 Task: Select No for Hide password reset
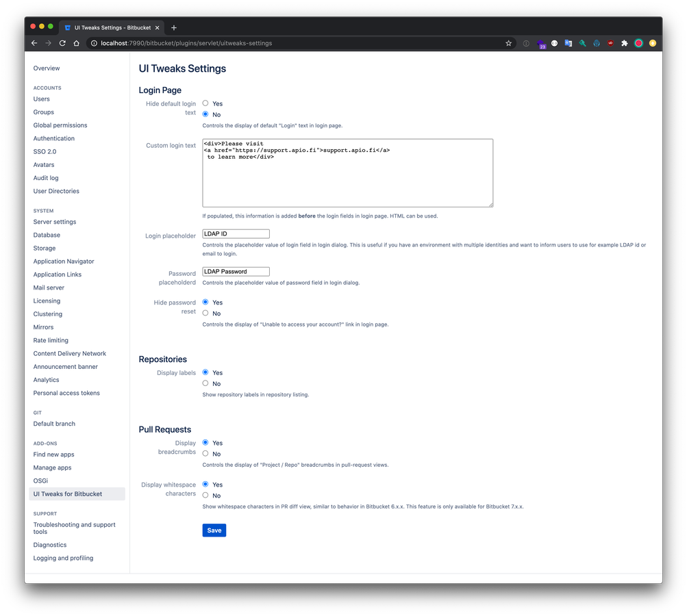click(x=205, y=313)
